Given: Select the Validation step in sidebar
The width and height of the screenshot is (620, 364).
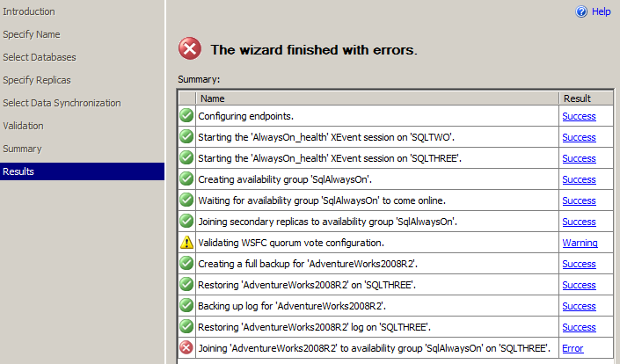Looking at the screenshot, I should (24, 126).
